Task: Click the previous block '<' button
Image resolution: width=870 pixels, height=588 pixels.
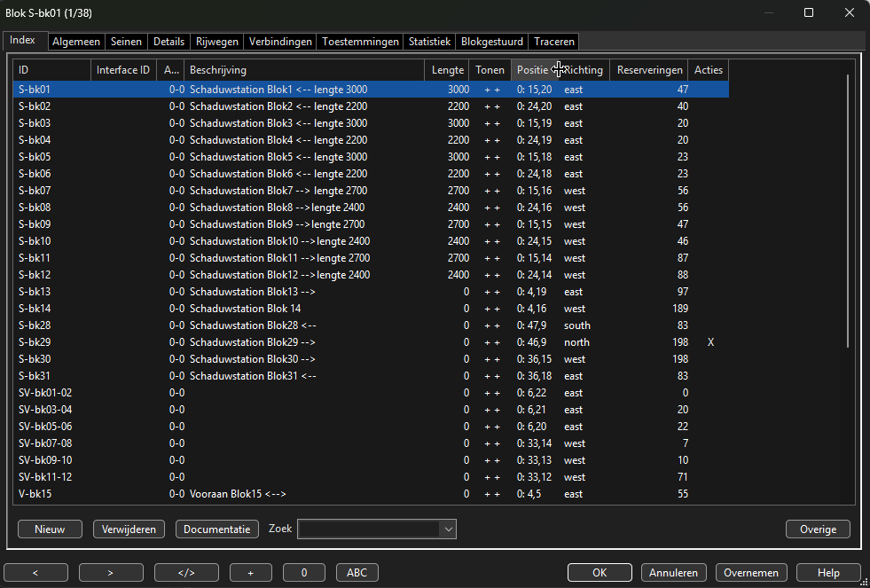Action: 35,573
